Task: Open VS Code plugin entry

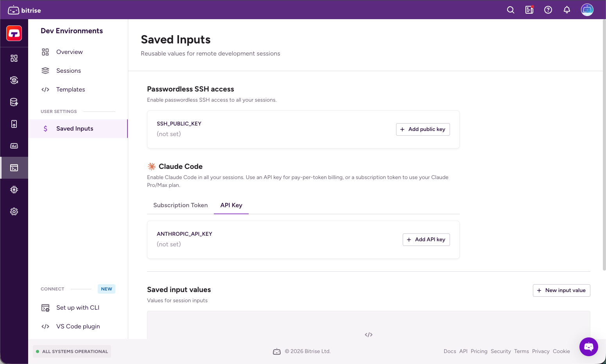Action: point(78,326)
